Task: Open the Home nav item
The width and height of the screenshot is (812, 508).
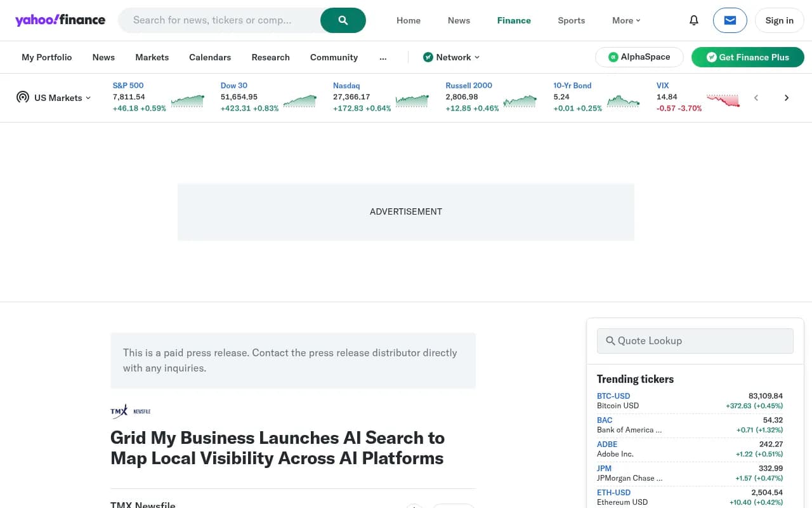Action: [x=409, y=20]
